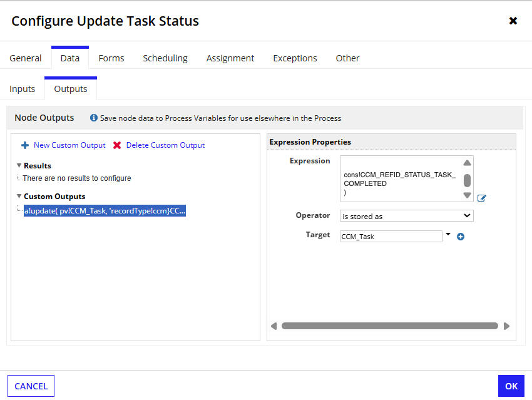Click the Expression Properties horizontal scrollbar thumb
The image size is (532, 400).
pyautogui.click(x=390, y=326)
